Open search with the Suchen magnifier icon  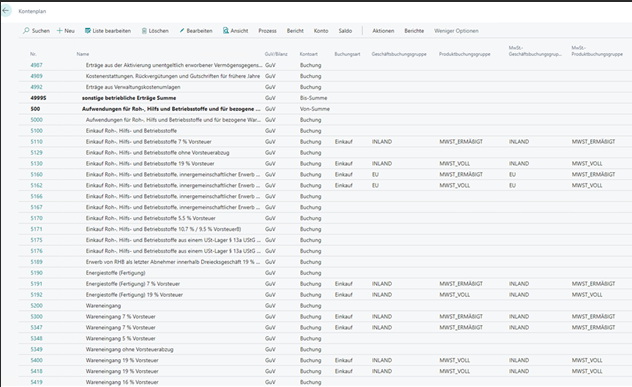26,31
